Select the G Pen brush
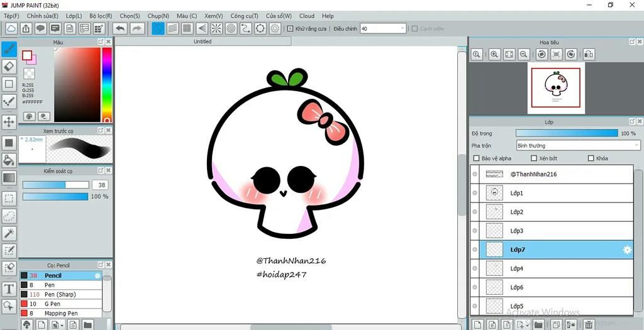 (x=60, y=304)
